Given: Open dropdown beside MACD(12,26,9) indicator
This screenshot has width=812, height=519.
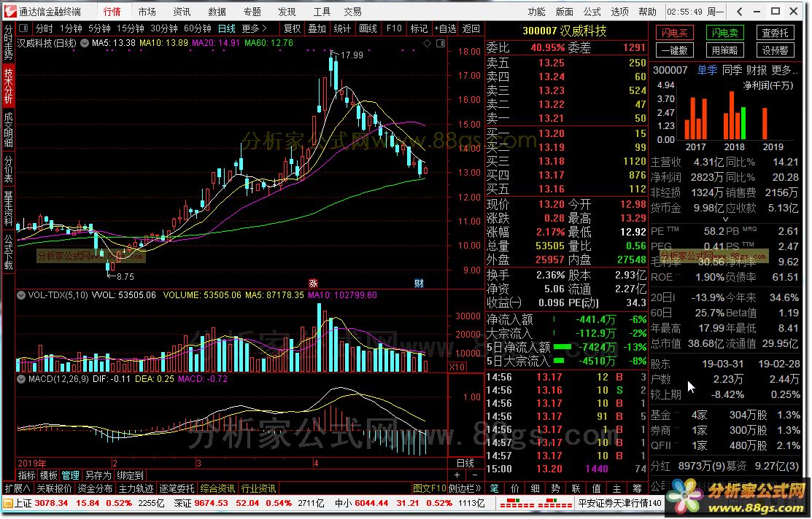Looking at the screenshot, I should 21,379.
